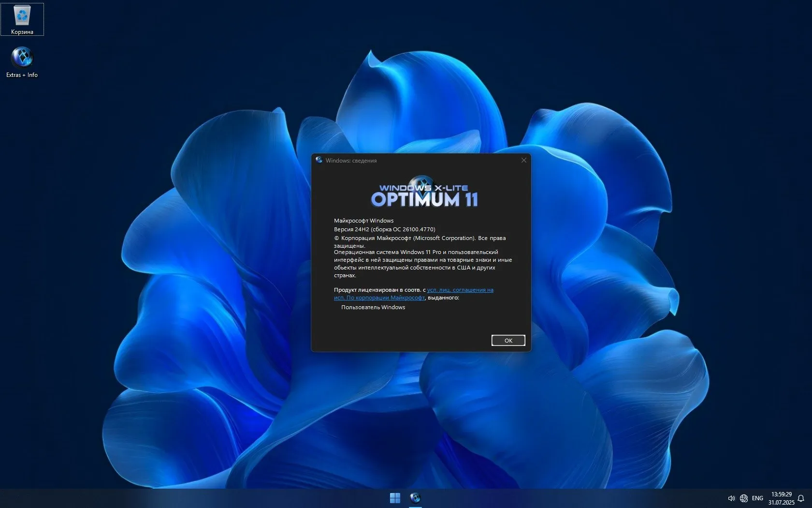Expand quick settings from the tray icons
This screenshot has width=812, height=508.
738,498
